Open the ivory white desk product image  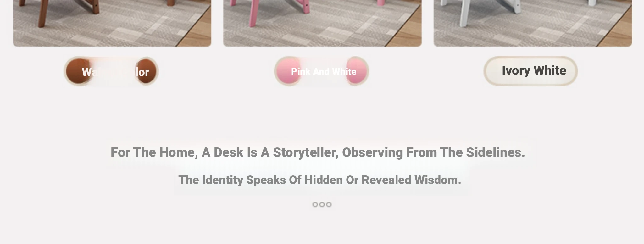coord(533,23)
